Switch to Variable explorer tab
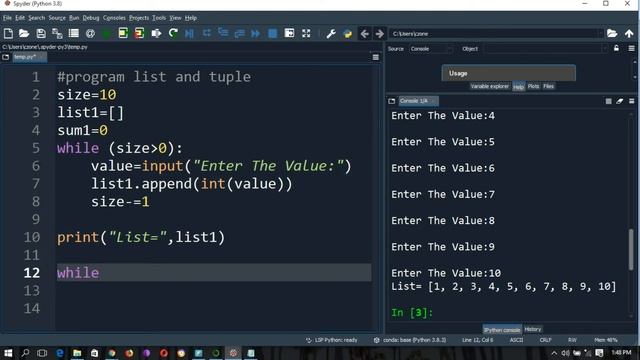 click(x=489, y=86)
